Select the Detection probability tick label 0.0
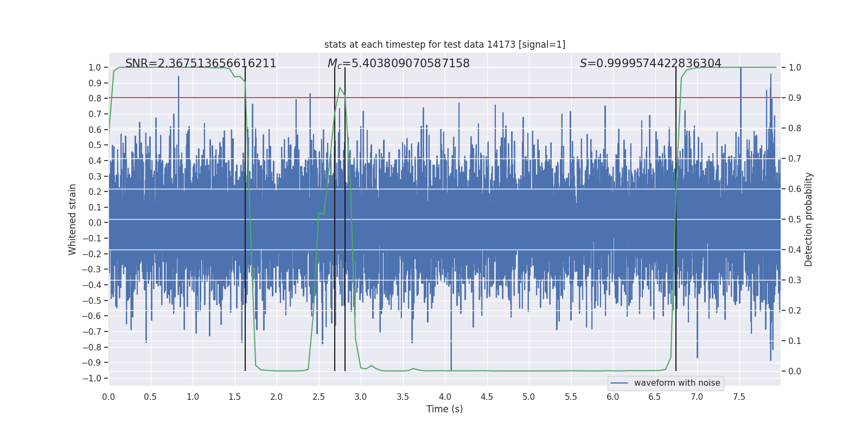 pyautogui.click(x=795, y=372)
